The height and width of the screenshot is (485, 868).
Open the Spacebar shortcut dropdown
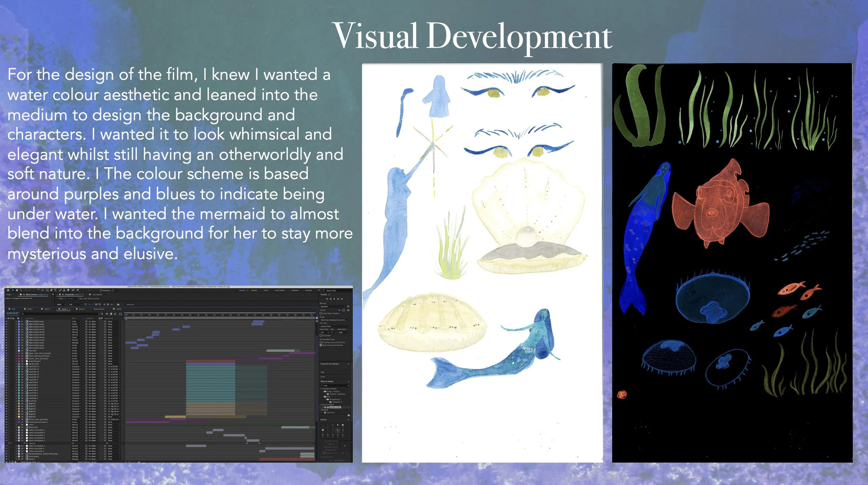pyautogui.click(x=333, y=306)
